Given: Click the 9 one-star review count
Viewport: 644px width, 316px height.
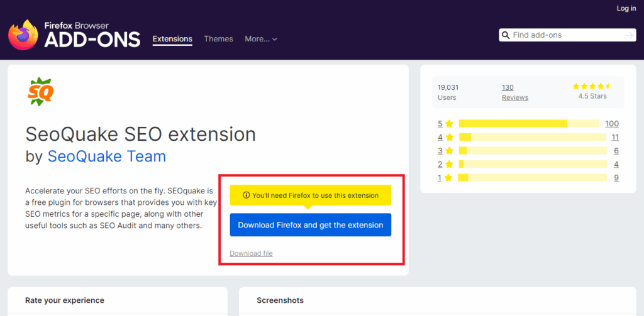Looking at the screenshot, I should pos(616,178).
